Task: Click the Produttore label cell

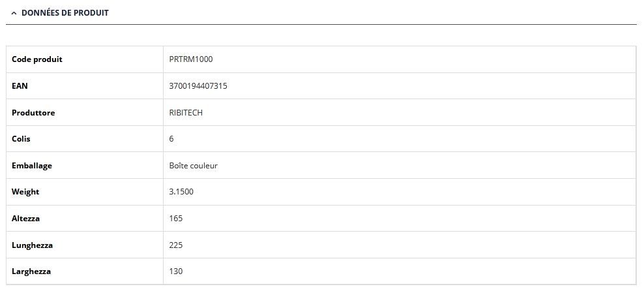Action: (33, 113)
